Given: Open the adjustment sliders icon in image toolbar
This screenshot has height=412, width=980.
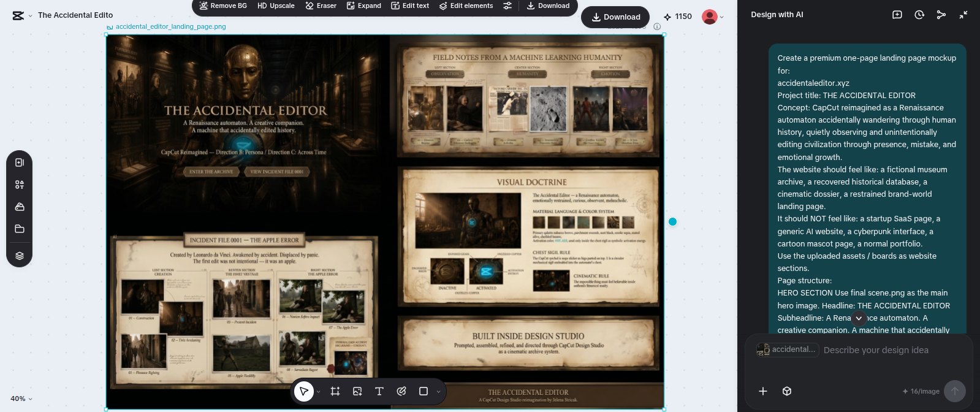Looking at the screenshot, I should 507,6.
